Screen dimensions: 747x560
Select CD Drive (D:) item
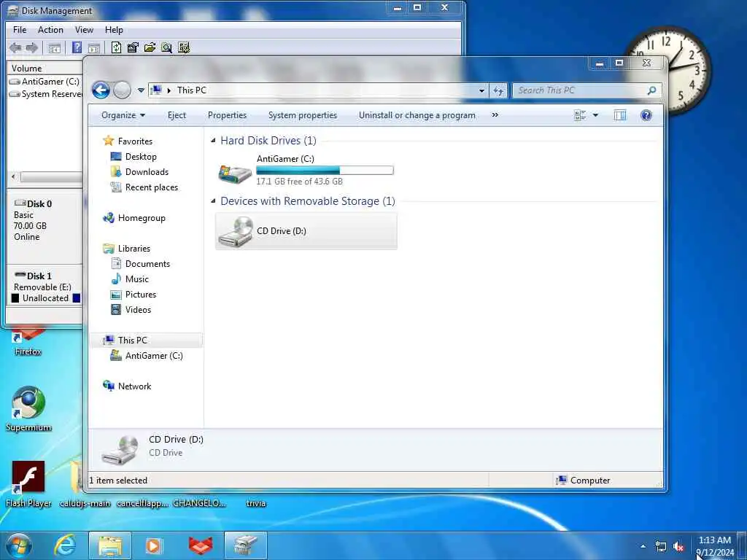click(x=306, y=231)
